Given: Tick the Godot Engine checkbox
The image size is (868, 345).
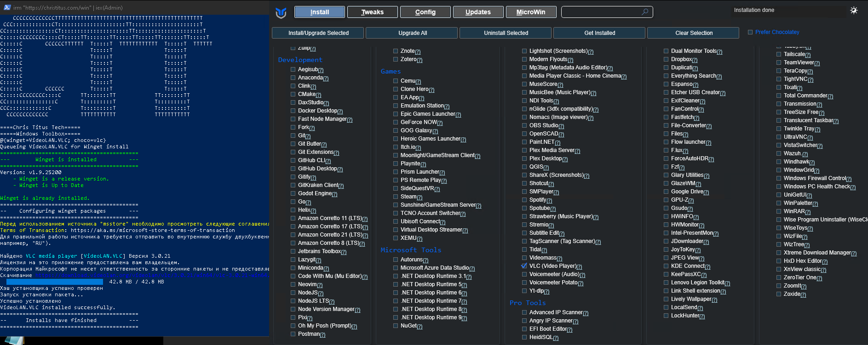Looking at the screenshot, I should click(293, 193).
